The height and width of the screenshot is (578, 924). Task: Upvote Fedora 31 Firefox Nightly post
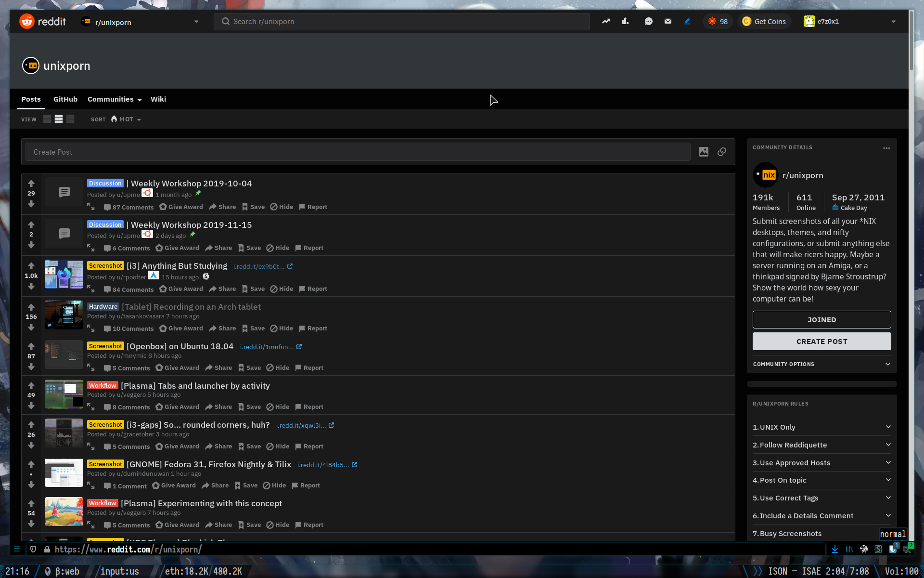[31, 464]
